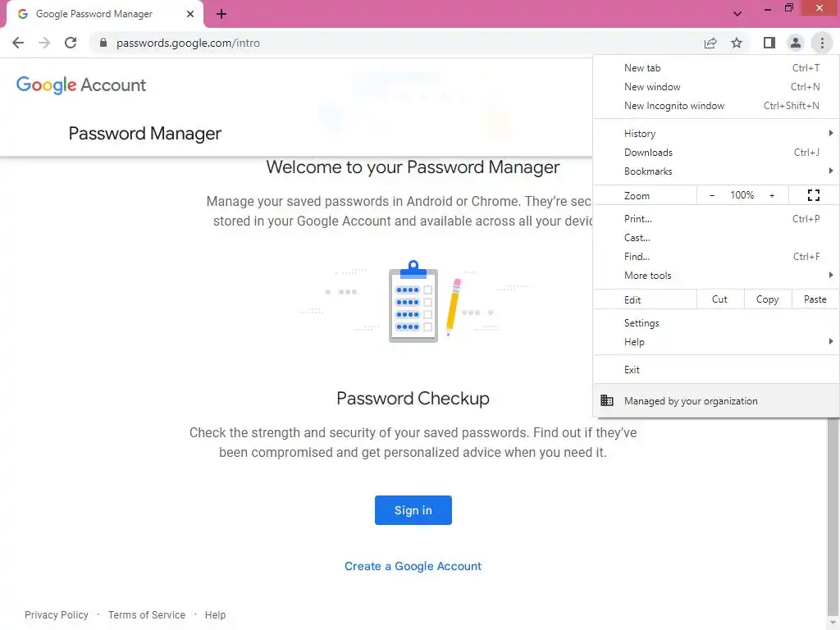Enter fullscreen mode from Zoom row
Viewport: 840px width, 630px height.
coord(814,195)
